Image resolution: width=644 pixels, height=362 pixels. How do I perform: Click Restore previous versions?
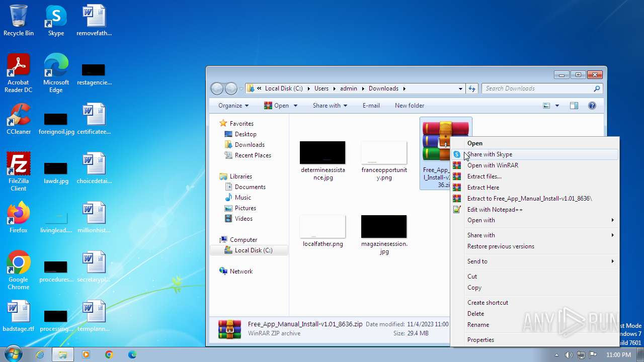(534, 246)
